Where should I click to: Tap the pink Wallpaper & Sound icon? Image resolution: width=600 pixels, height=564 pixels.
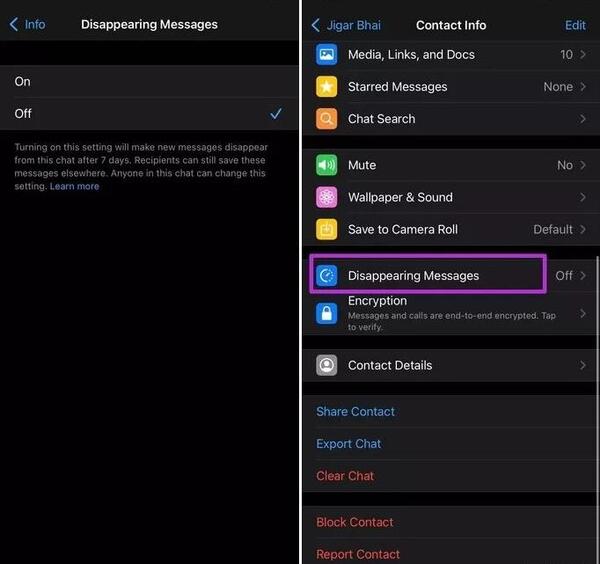(326, 197)
